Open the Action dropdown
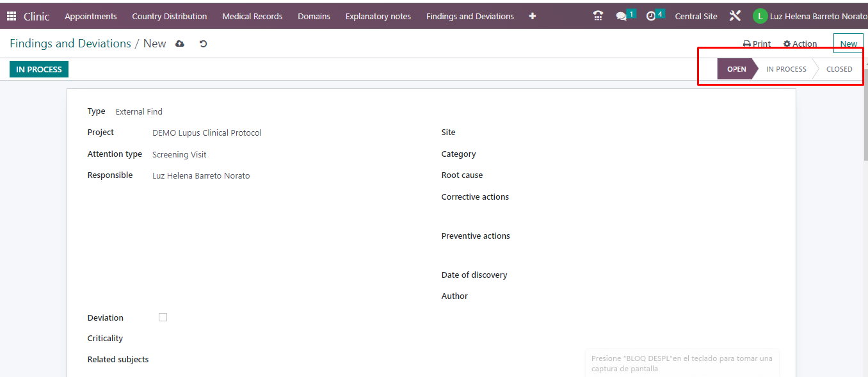 [x=800, y=44]
